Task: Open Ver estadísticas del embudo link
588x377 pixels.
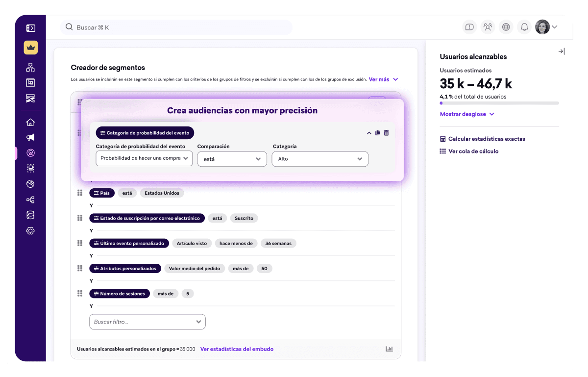Action: click(237, 349)
